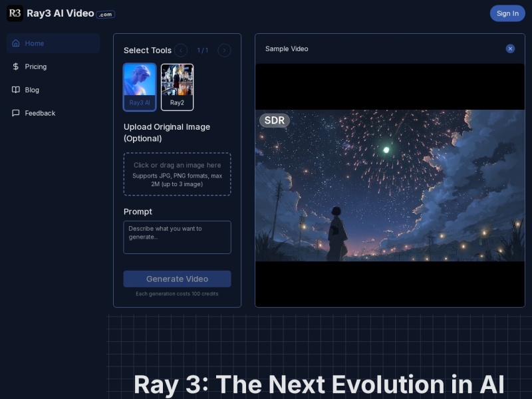Click the next arrow in Select Tools
This screenshot has width=532, height=399.
click(224, 50)
